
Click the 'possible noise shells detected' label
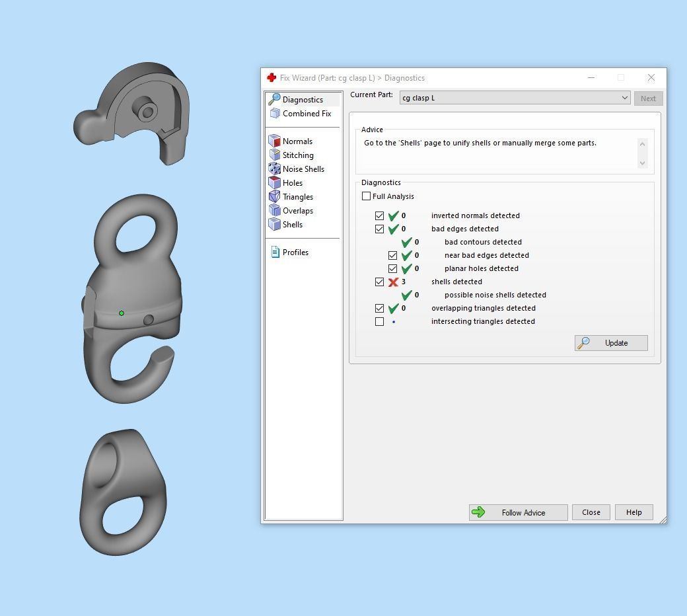(495, 295)
